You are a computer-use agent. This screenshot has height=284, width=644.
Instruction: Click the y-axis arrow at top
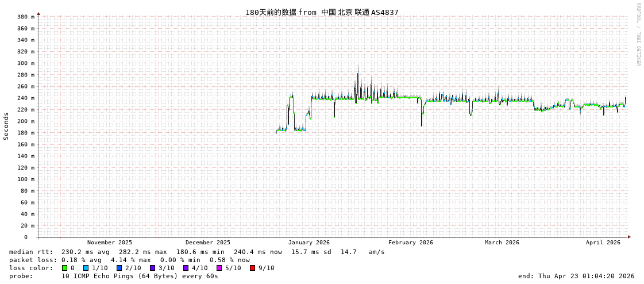coord(38,13)
